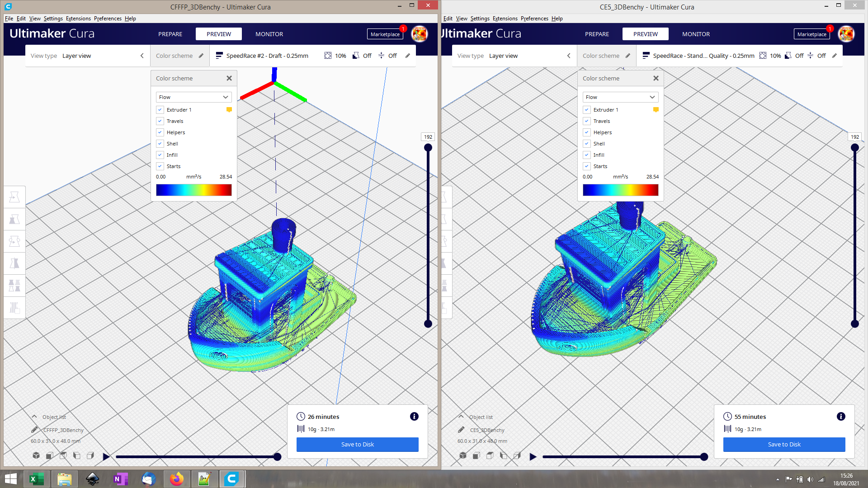Expand SpeedRace #2 Draft print settings

coord(313,56)
